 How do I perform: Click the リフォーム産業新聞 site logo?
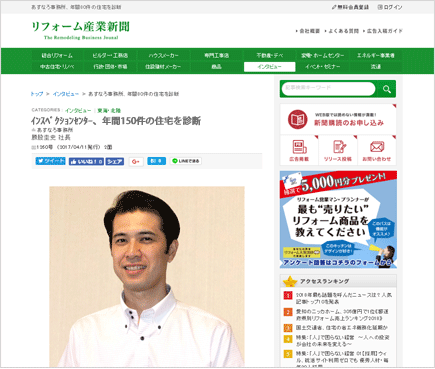(80, 30)
